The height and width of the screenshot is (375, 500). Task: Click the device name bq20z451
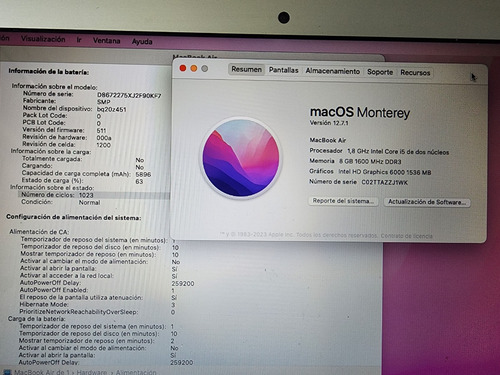click(x=112, y=109)
